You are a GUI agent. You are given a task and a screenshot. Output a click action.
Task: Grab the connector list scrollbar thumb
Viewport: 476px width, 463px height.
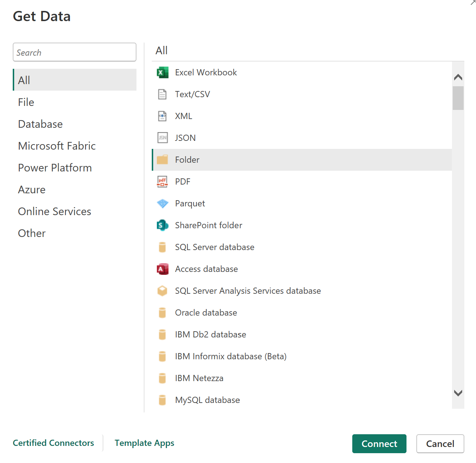tap(458, 98)
